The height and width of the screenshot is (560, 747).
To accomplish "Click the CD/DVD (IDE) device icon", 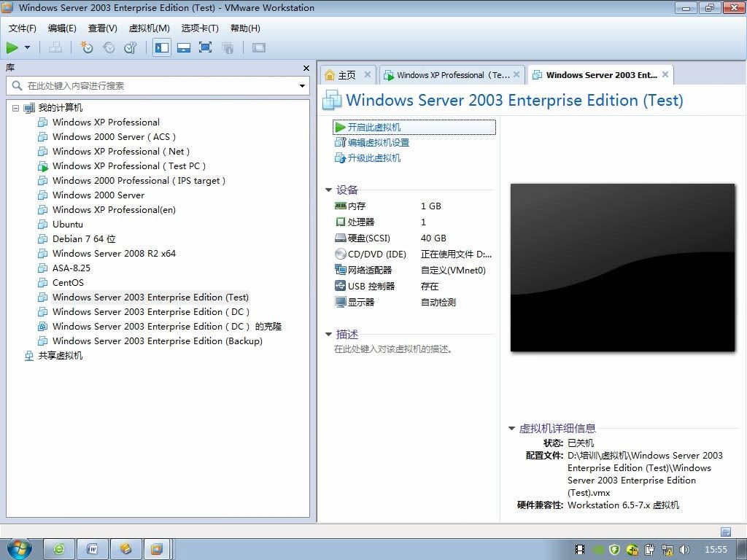I will click(x=340, y=254).
